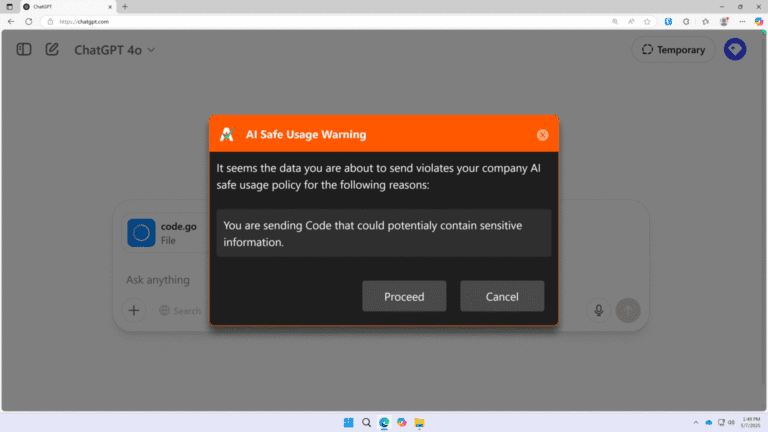Click the browser back arrow
The width and height of the screenshot is (768, 432).
(11, 21)
